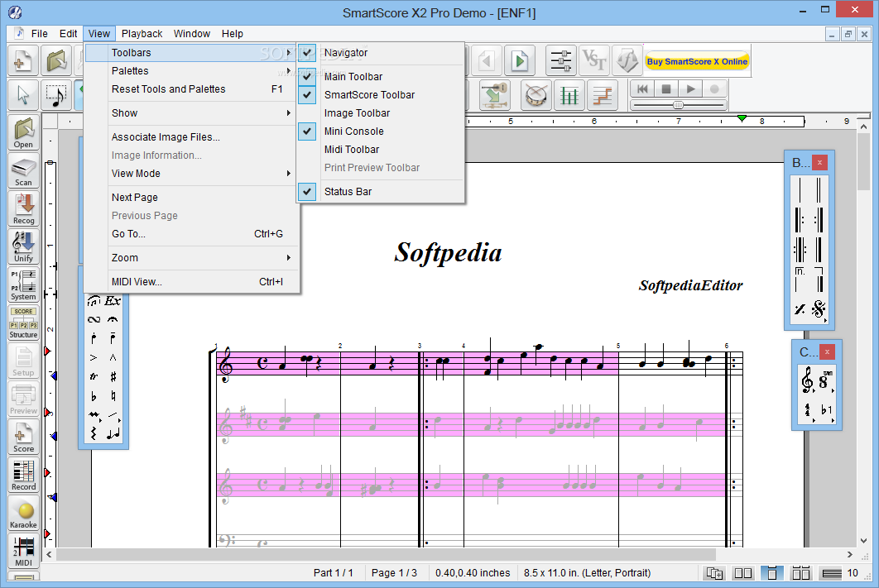
Task: Choose Reset Tools and Palettes
Action: click(x=190, y=89)
